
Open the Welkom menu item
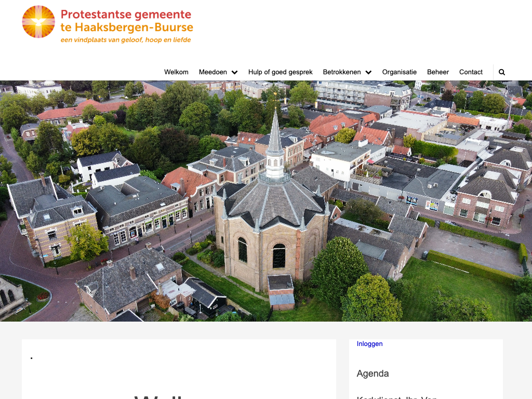(176, 72)
